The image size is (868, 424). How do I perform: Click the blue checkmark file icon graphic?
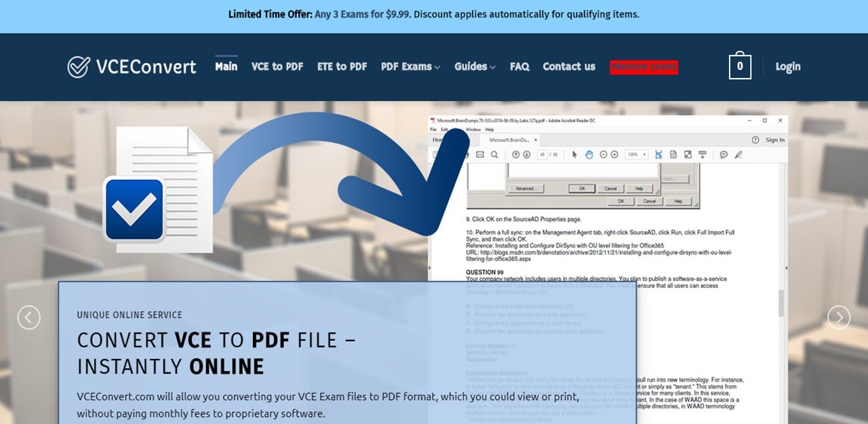coord(134,209)
